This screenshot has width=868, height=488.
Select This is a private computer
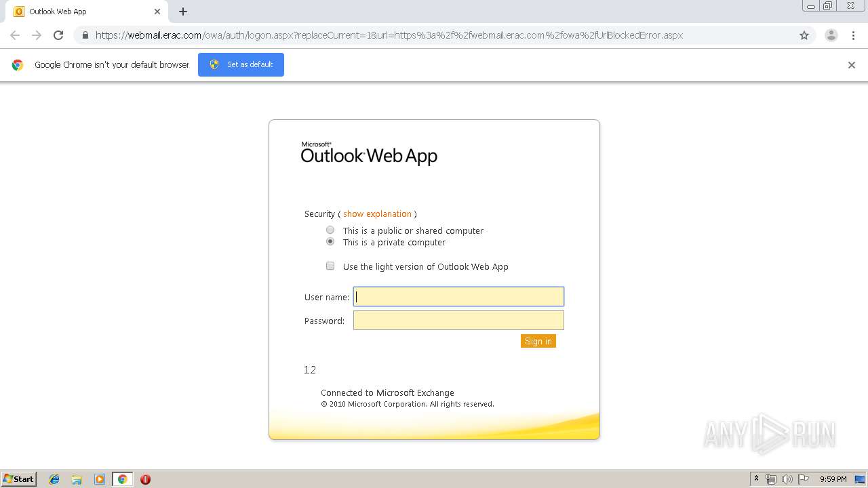[x=330, y=241]
